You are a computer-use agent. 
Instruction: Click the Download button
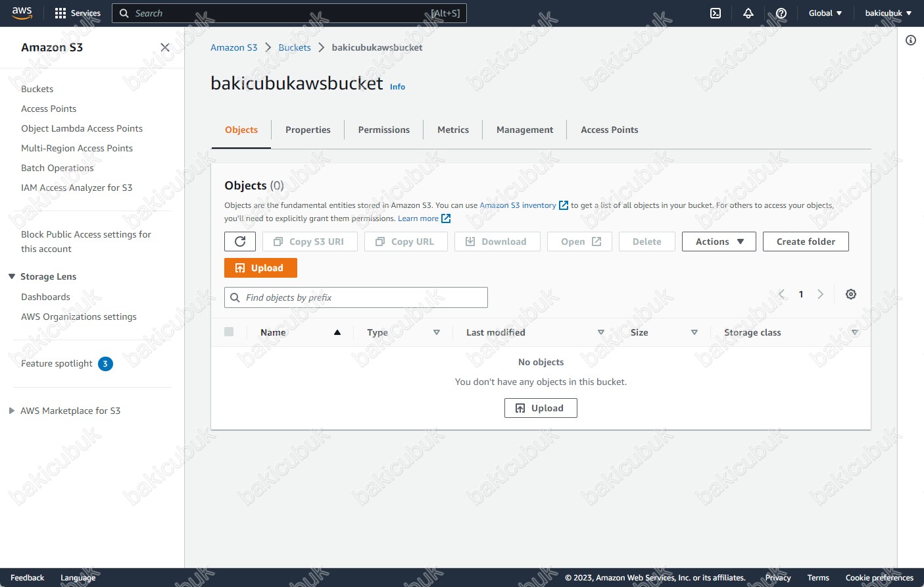click(x=497, y=242)
